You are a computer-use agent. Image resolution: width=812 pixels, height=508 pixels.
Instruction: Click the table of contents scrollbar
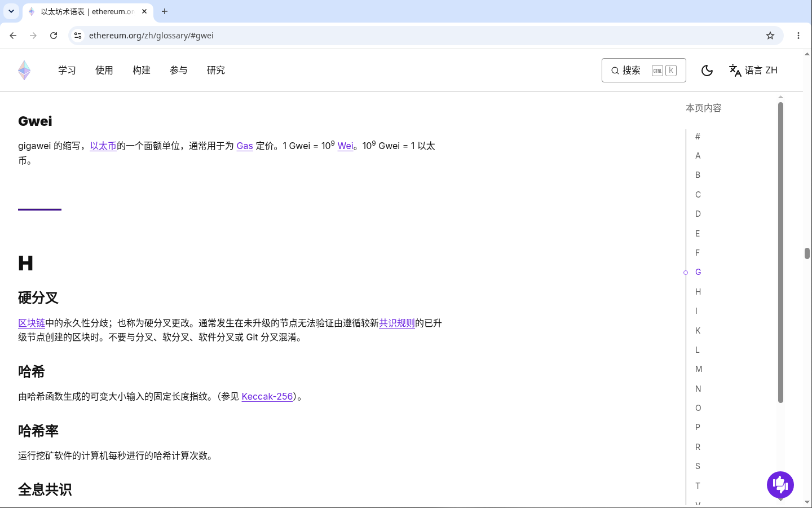[780, 252]
